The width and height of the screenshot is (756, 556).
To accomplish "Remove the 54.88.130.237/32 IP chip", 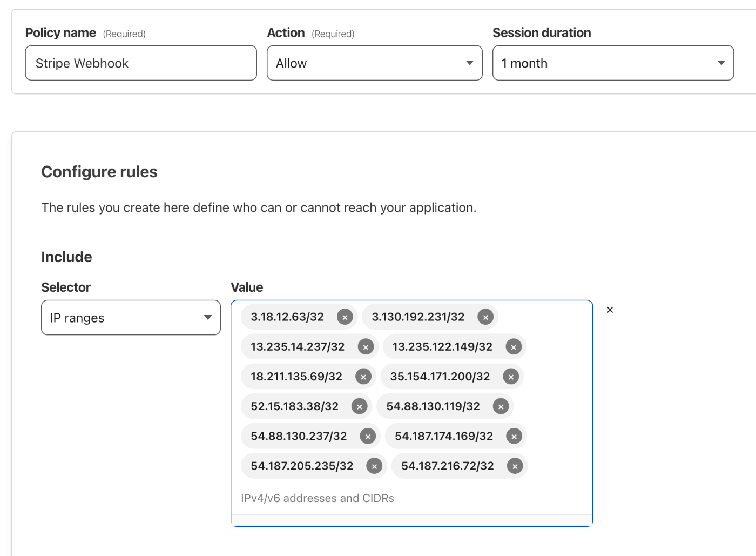I will [x=368, y=436].
